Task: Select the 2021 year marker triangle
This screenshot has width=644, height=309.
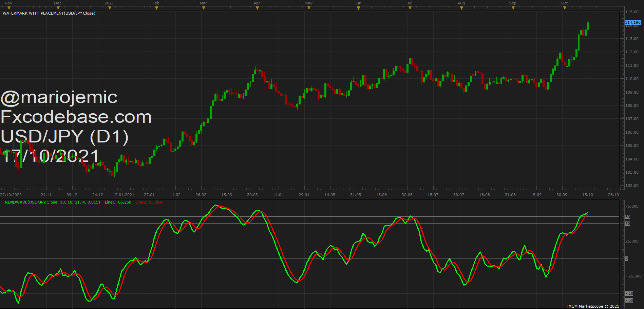Action: click(110, 8)
